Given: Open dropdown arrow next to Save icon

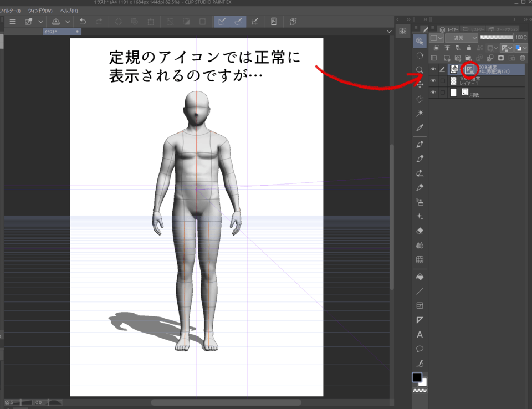Looking at the screenshot, I should click(x=68, y=22).
